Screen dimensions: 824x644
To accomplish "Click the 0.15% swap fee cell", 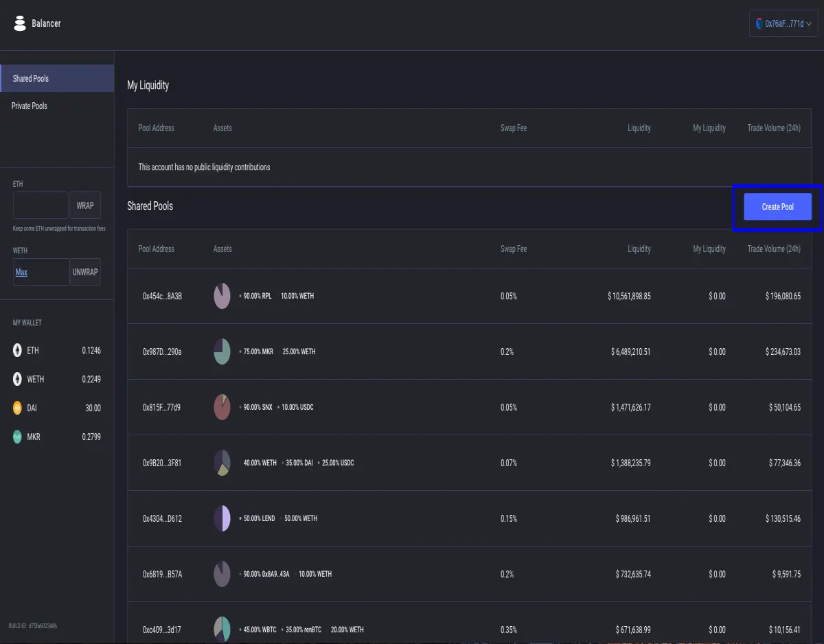I will point(509,518).
